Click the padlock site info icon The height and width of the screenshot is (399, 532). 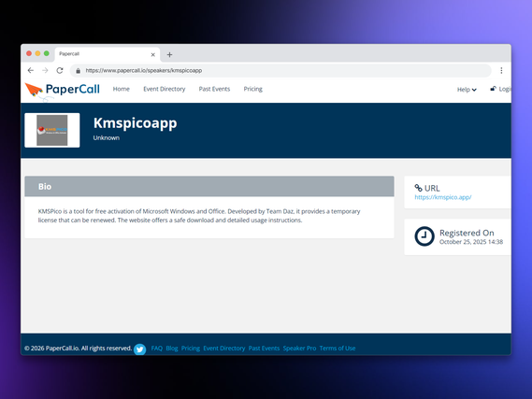click(x=78, y=70)
